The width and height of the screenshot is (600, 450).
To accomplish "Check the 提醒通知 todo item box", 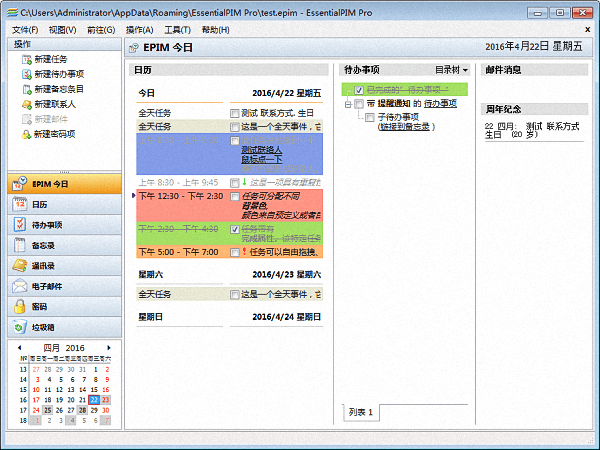I will (x=359, y=104).
